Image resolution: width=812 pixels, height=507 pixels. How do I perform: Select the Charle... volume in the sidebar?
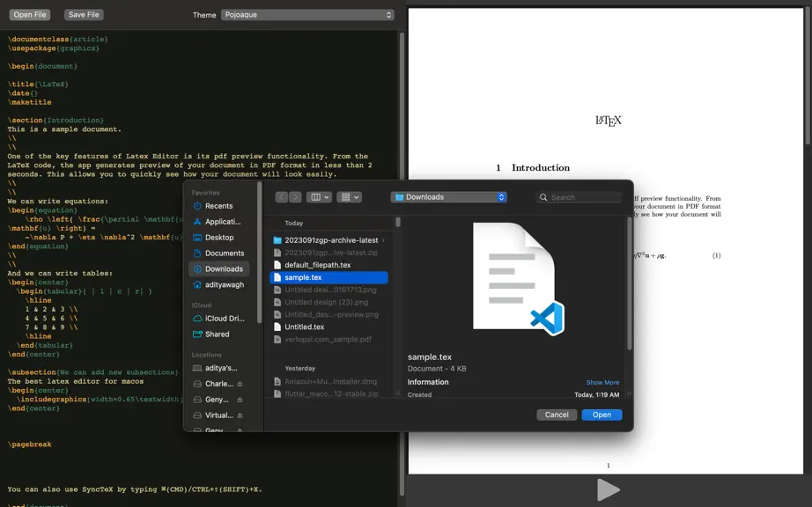pos(213,384)
